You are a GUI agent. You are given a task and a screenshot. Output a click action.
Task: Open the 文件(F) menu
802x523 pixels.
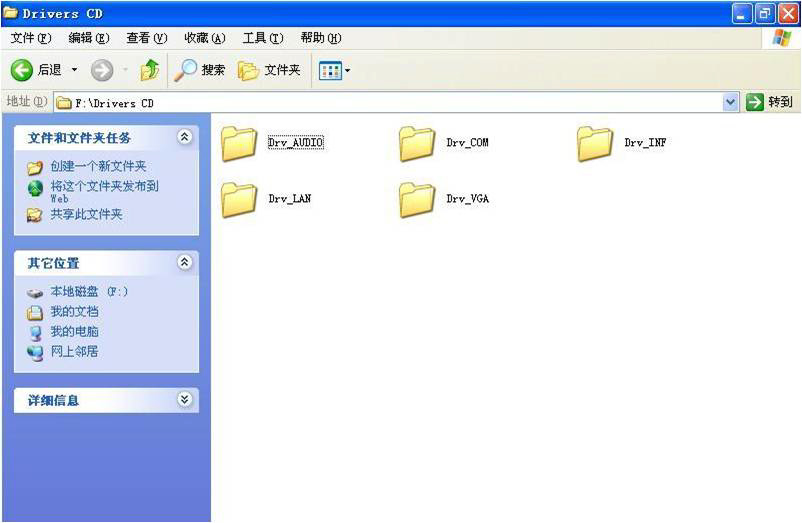tap(30, 38)
